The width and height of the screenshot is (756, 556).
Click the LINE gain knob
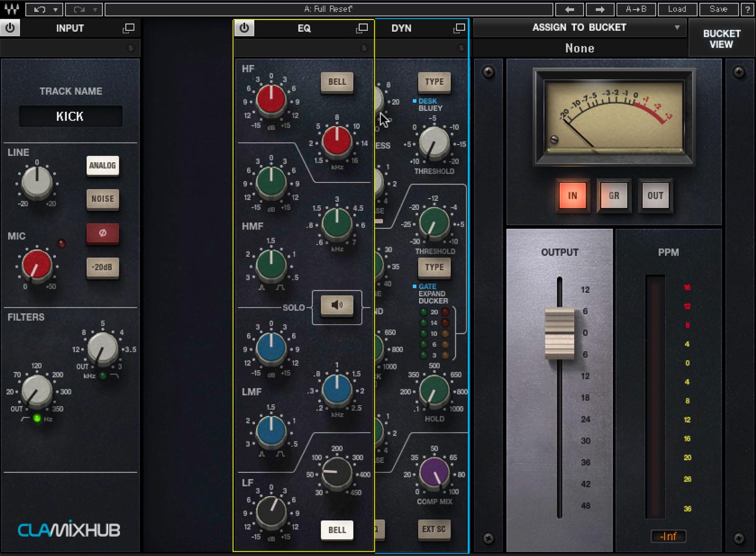pos(37,182)
